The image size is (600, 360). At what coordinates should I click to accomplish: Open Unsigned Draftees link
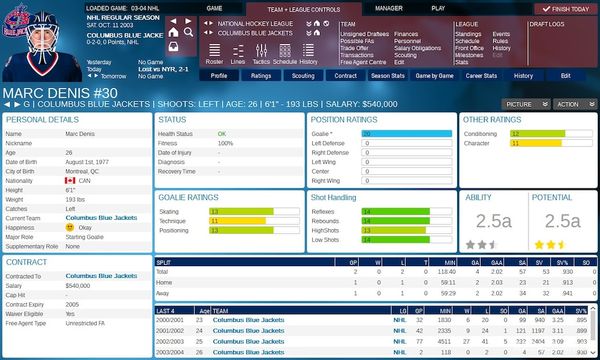364,34
